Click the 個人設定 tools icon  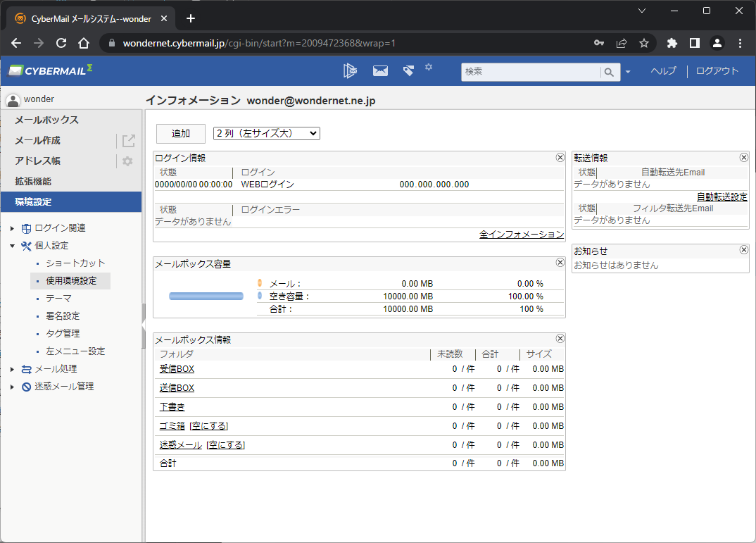point(27,246)
